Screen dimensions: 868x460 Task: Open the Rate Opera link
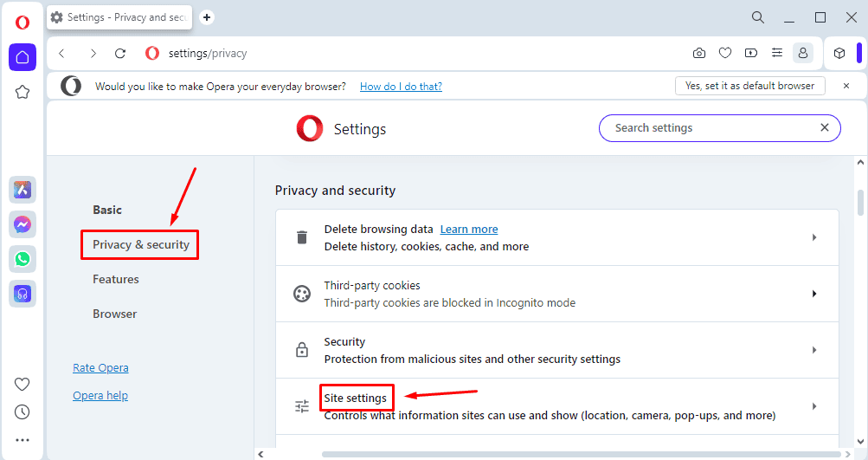point(100,368)
